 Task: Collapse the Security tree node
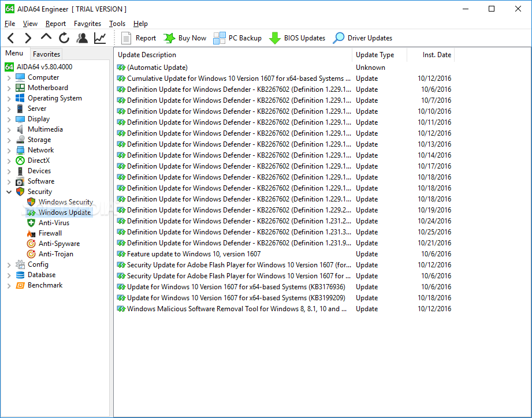(9, 192)
